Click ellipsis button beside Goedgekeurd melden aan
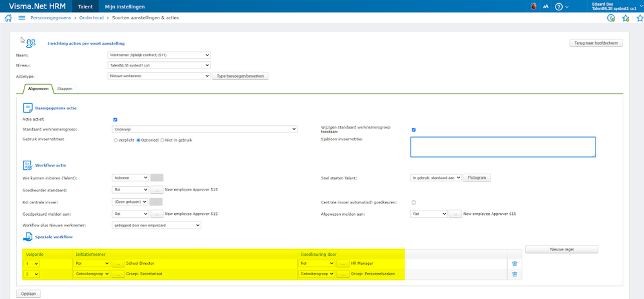Viewport: 644px width, 299px height. tap(156, 214)
